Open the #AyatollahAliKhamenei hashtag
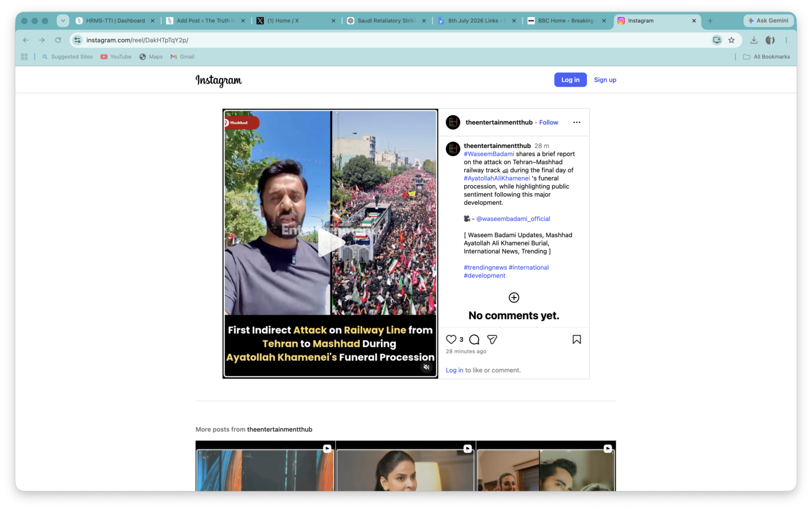The image size is (812, 510). 497,178
